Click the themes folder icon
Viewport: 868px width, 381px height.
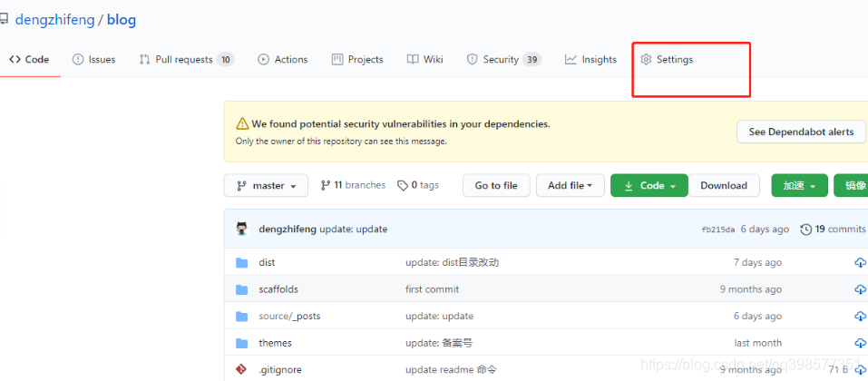coord(241,343)
